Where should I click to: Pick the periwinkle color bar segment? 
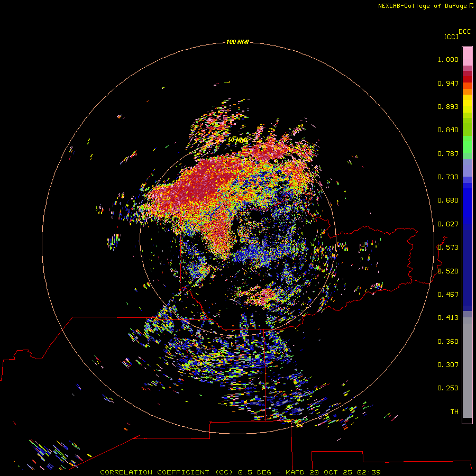click(x=467, y=168)
